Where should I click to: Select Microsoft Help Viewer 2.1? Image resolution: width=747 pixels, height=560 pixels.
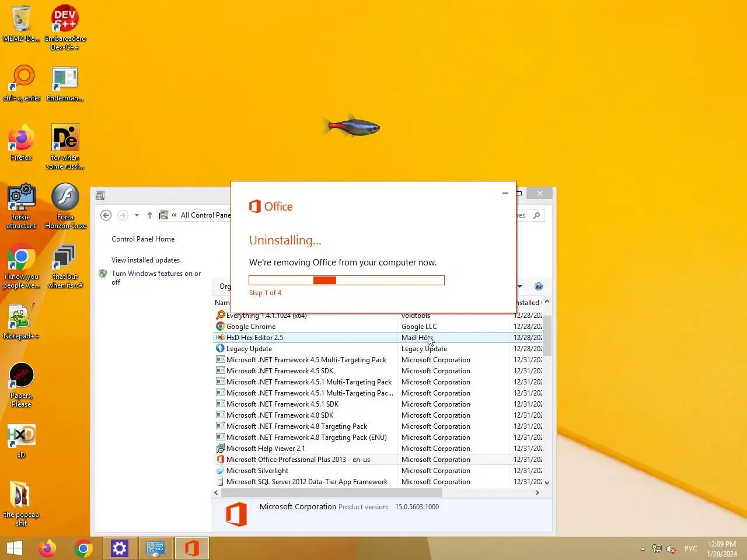coord(378,449)
